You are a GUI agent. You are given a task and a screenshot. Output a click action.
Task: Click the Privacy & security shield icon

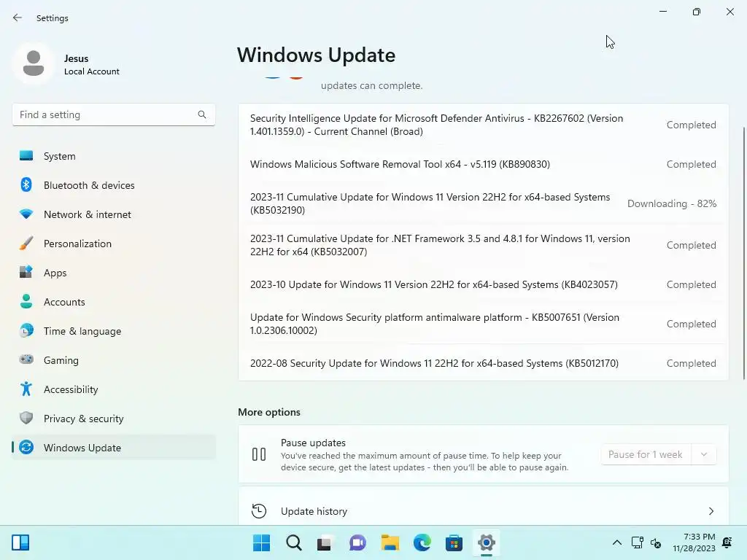26,418
